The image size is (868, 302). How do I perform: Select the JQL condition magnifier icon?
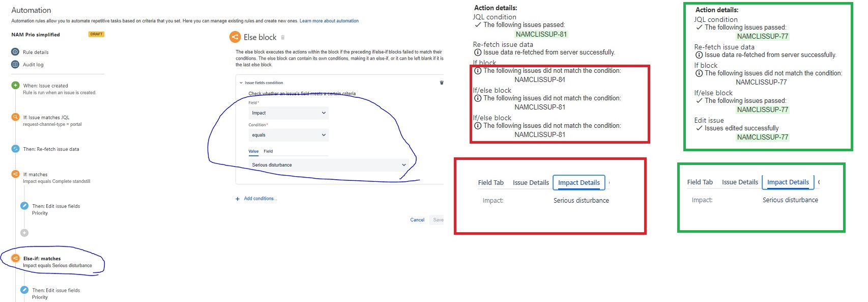(x=15, y=117)
